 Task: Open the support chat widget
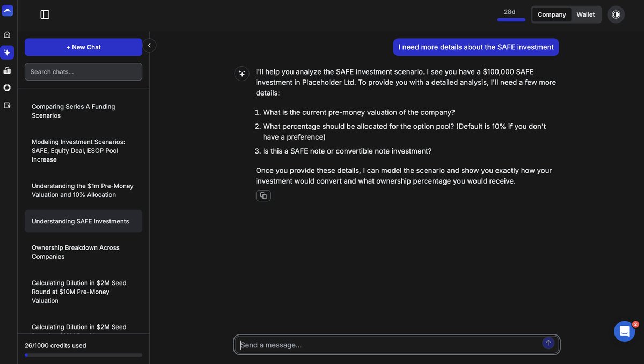point(624,331)
